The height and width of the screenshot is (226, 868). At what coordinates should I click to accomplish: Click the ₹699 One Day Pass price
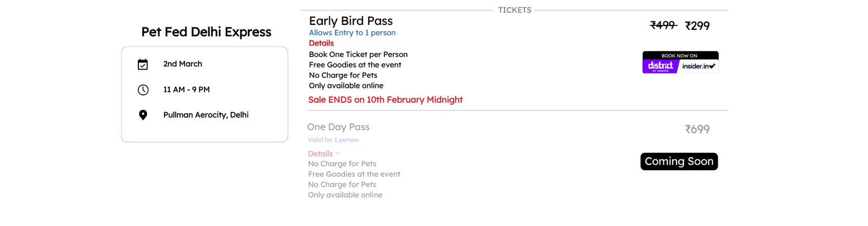697,130
